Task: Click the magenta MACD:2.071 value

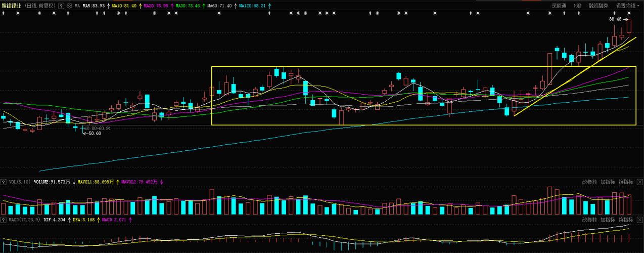Action: pos(114,220)
